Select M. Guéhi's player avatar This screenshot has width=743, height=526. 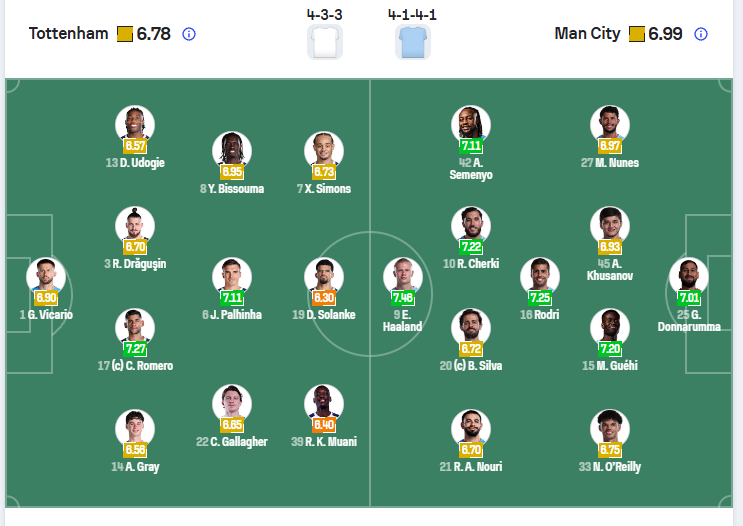(x=609, y=328)
